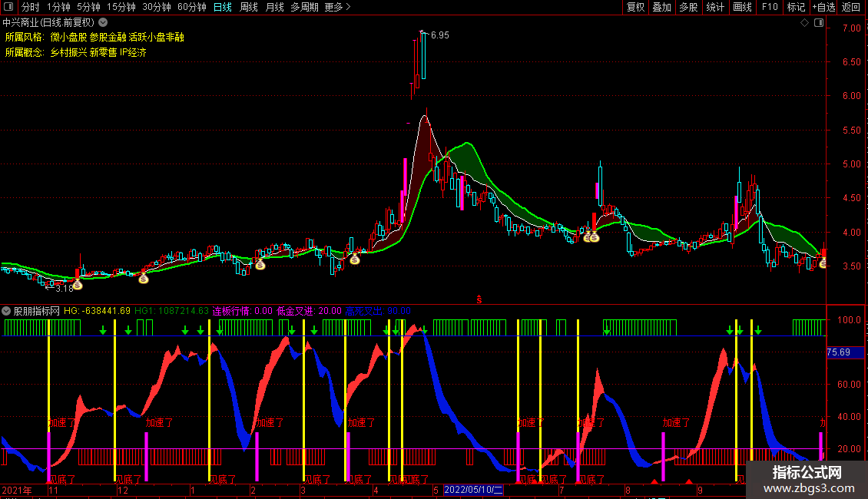Click the 6.95 peak price label
The height and width of the screenshot is (499, 868).
pyautogui.click(x=439, y=35)
